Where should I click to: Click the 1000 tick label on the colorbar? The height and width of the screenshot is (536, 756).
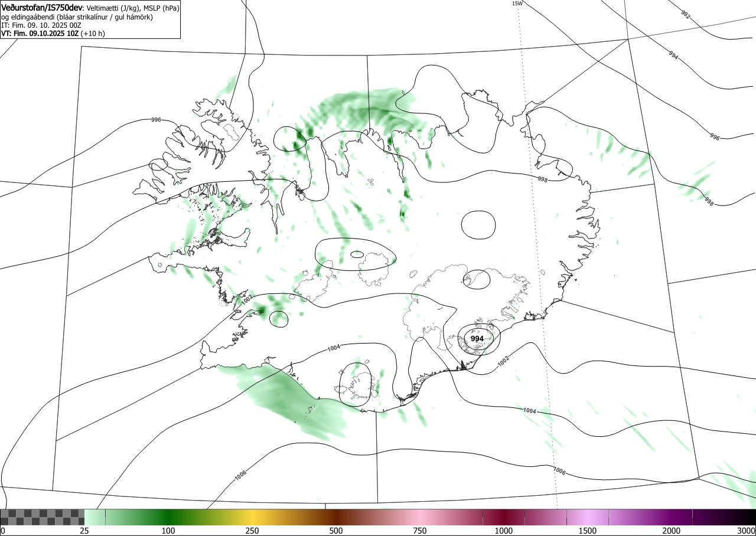[x=504, y=531]
